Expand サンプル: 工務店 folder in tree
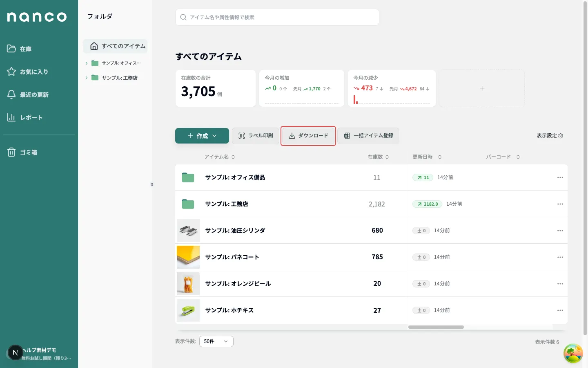 tap(87, 78)
